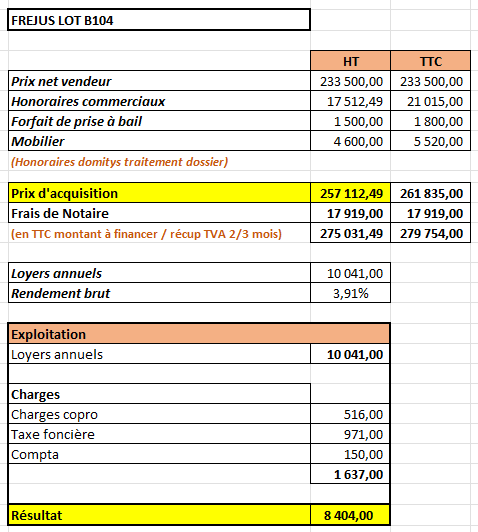This screenshot has width=478, height=532.
Task: Select charges total cell 1 637,00
Action: coord(350,474)
